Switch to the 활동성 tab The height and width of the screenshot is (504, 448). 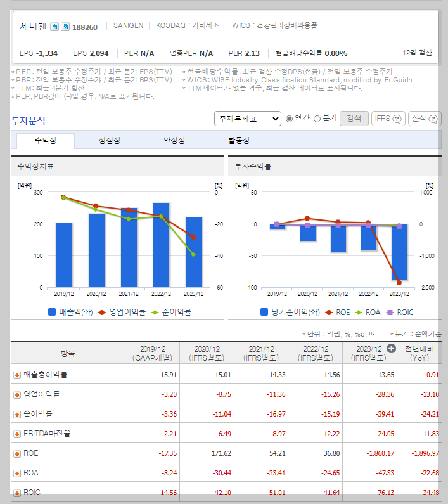pyautogui.click(x=239, y=141)
